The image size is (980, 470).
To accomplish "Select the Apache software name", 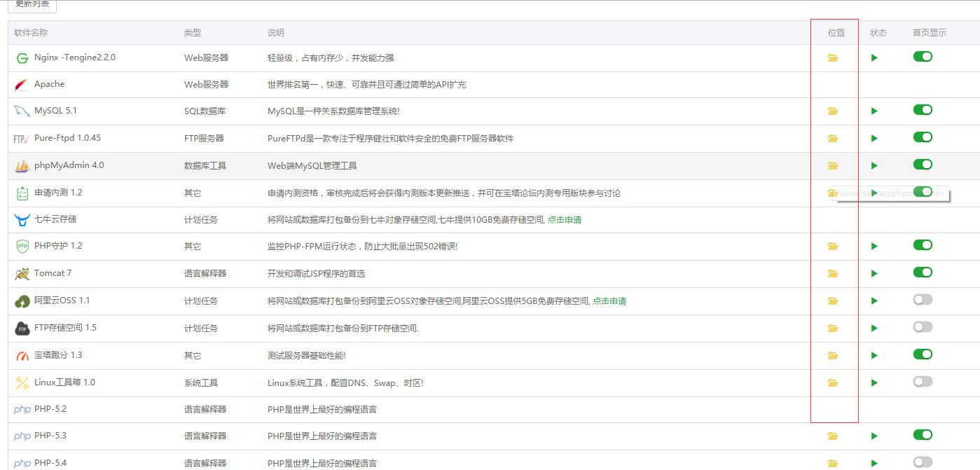I will coord(49,84).
